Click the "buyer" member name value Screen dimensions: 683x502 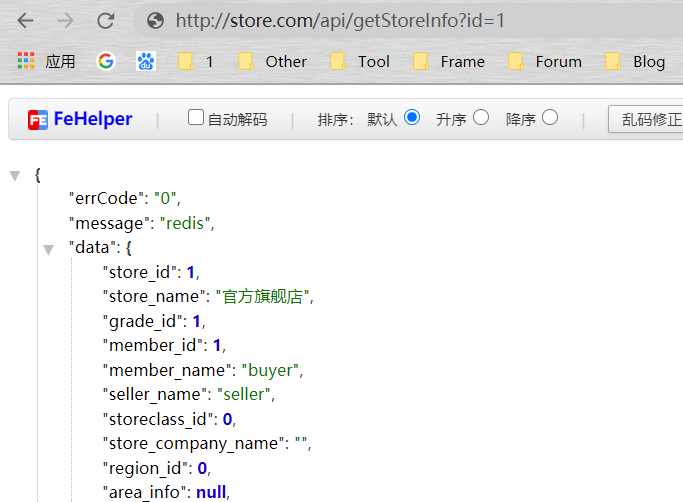click(x=270, y=371)
